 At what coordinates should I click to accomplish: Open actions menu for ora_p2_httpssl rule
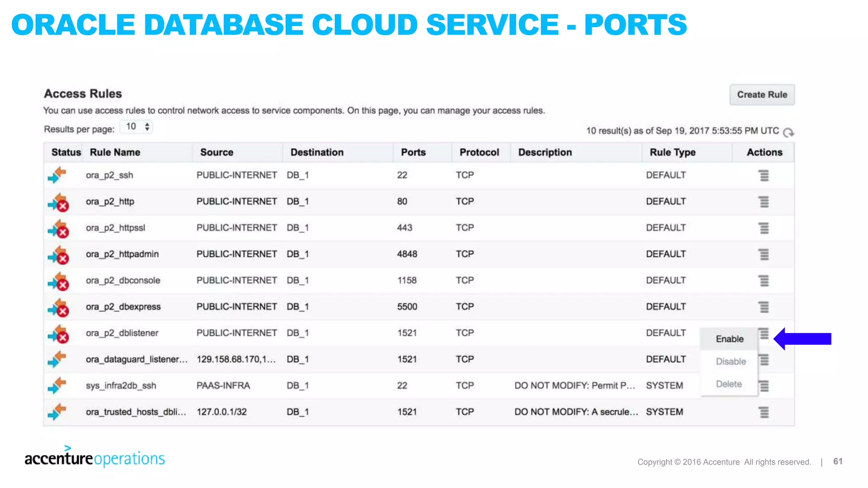point(763,228)
